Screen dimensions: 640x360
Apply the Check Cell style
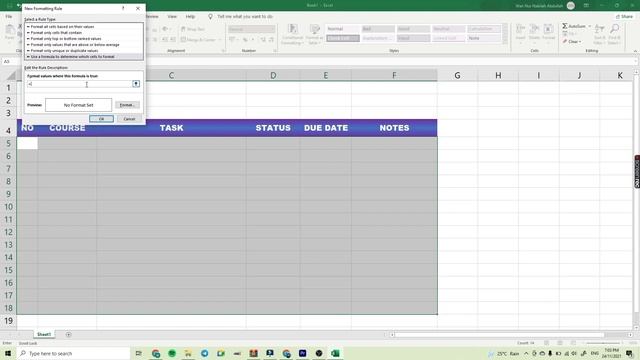pos(342,38)
